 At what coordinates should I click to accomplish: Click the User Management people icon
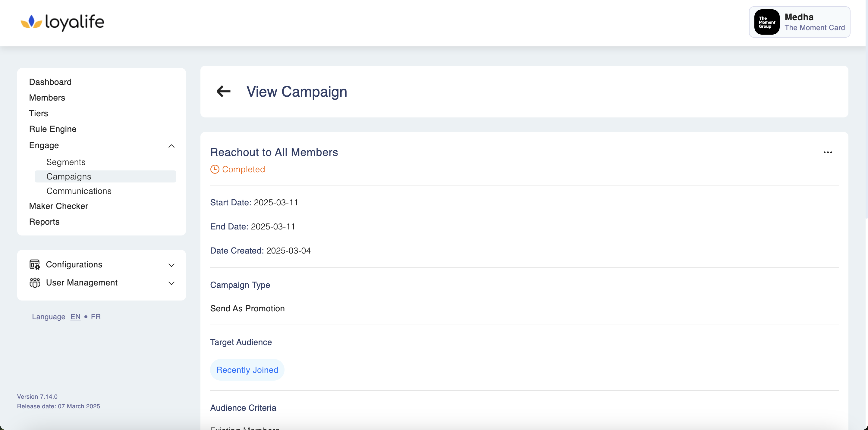(x=34, y=282)
